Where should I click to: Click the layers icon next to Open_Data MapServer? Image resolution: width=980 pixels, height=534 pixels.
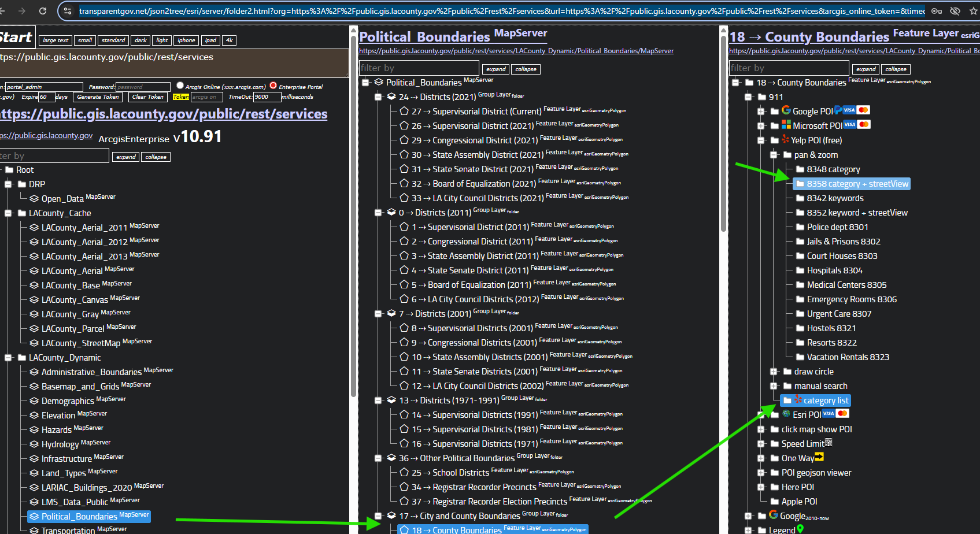[x=34, y=199]
